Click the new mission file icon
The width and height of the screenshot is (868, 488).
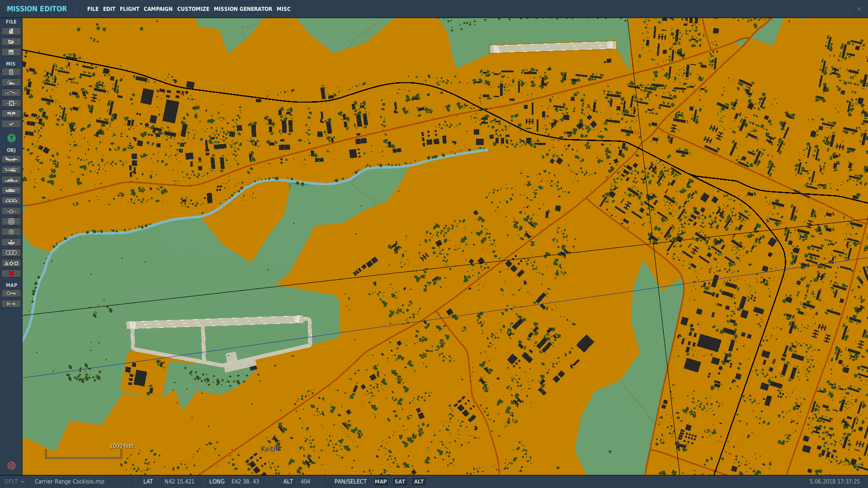[11, 31]
